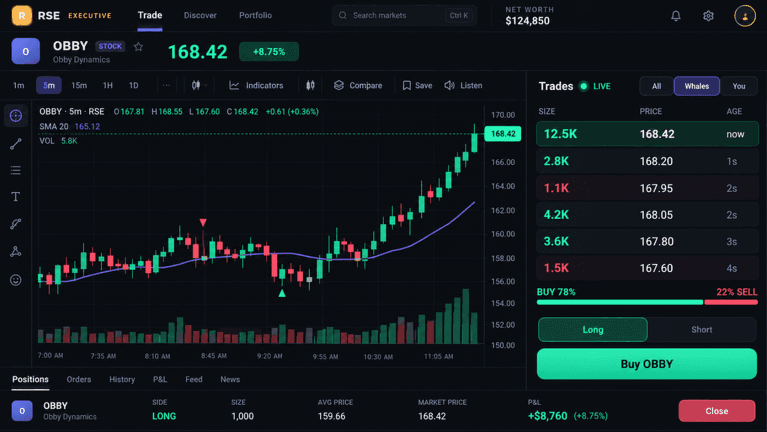767x432 pixels.
Task: Switch chart to 1D timeframe
Action: 134,85
